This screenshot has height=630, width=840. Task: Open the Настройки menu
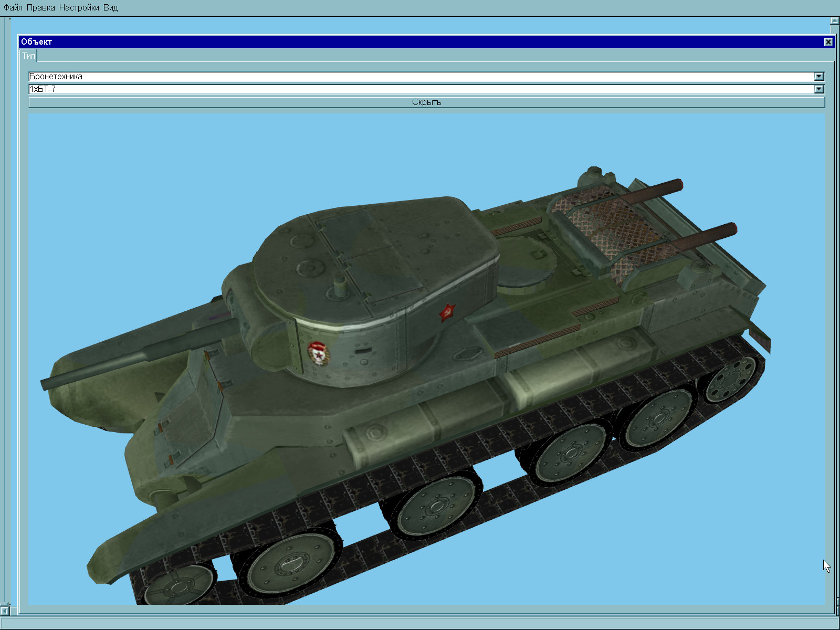(x=79, y=7)
